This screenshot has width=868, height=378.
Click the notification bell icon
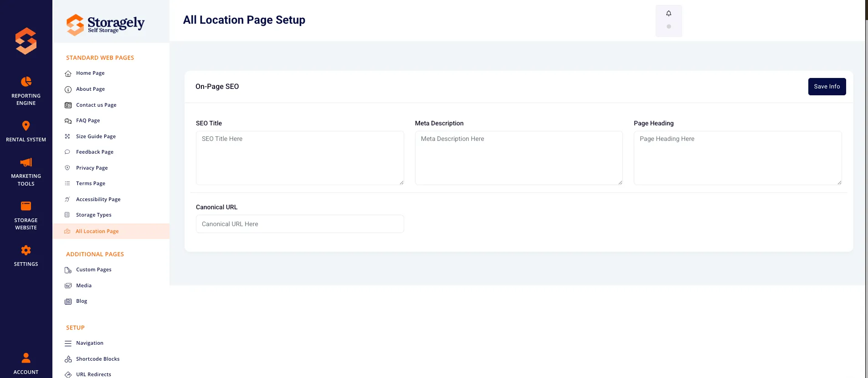669,14
